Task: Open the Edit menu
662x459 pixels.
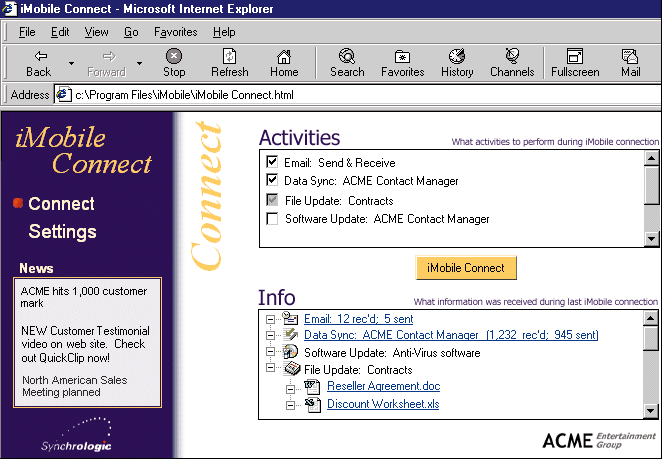Action: 60,32
